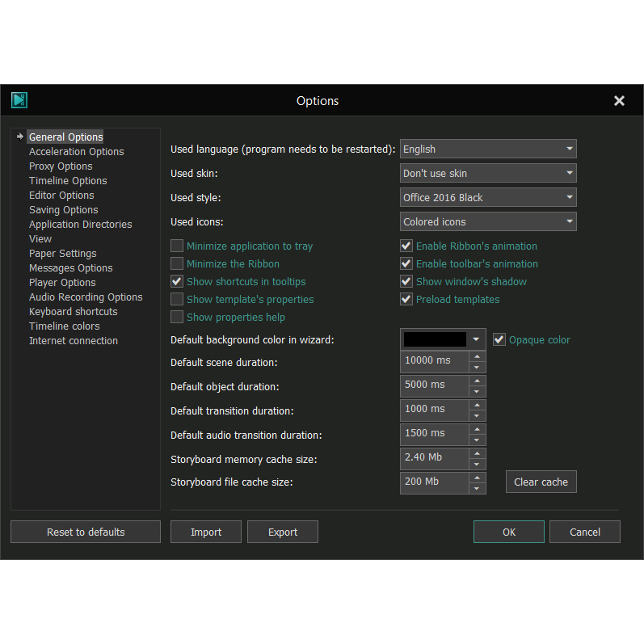Pick the default background color swatch
644x644 pixels.
click(435, 340)
